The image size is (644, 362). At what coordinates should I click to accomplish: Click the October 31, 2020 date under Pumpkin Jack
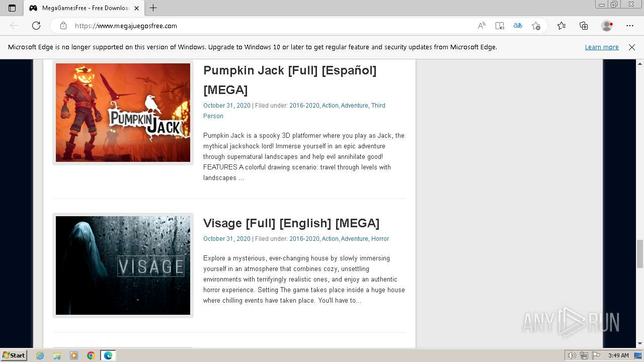pos(227,106)
